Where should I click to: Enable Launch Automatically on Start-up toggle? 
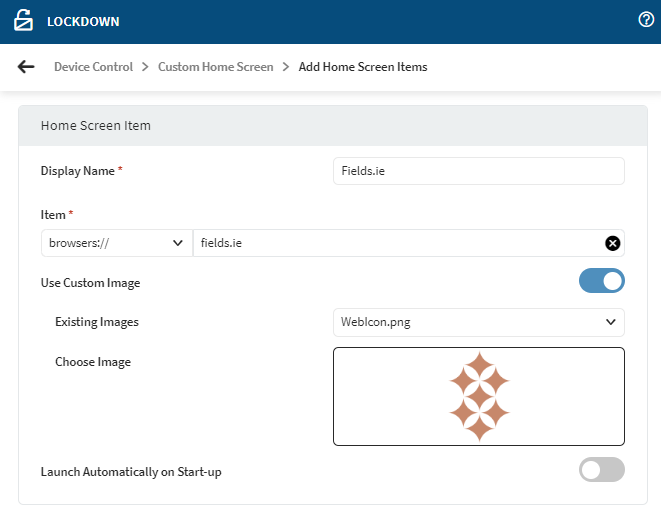pyautogui.click(x=601, y=470)
